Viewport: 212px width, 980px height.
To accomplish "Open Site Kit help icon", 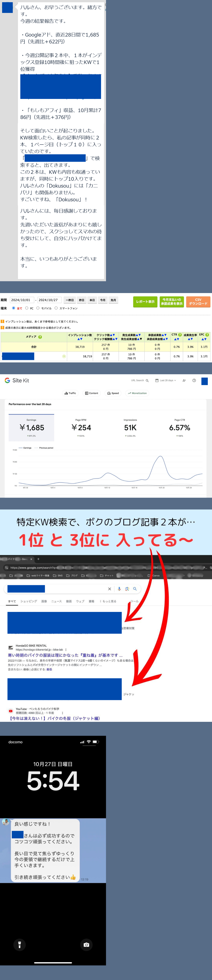I will pyautogui.click(x=194, y=380).
